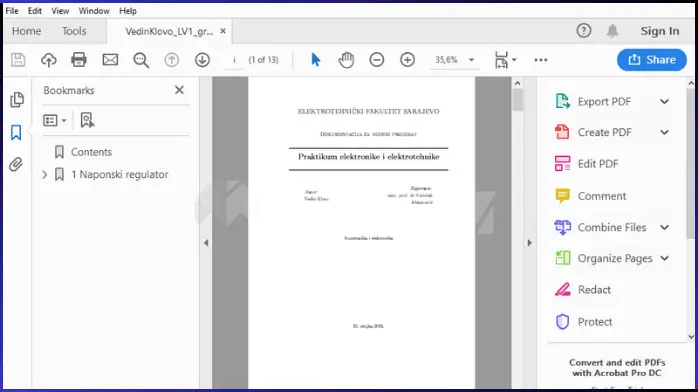Click the document vertical scrollbar thumb
Screen dimensions: 698x392
click(x=517, y=100)
